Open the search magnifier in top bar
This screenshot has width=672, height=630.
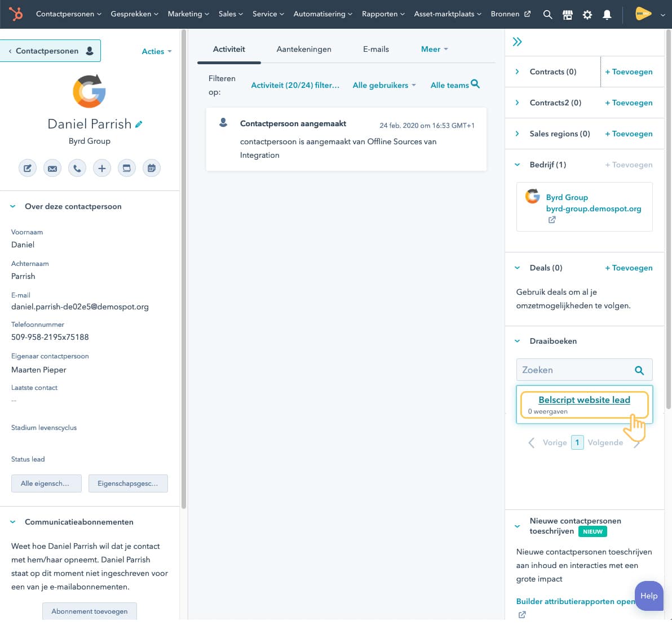click(547, 14)
